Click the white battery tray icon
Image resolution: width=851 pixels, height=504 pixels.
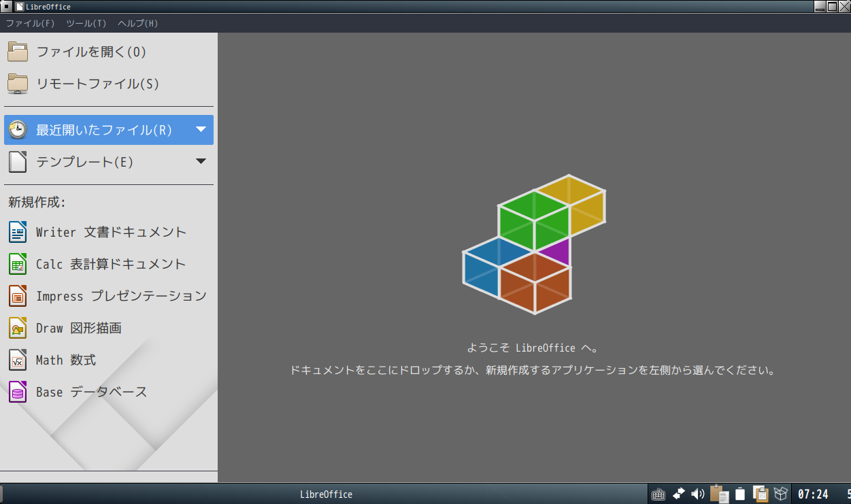pyautogui.click(x=740, y=494)
